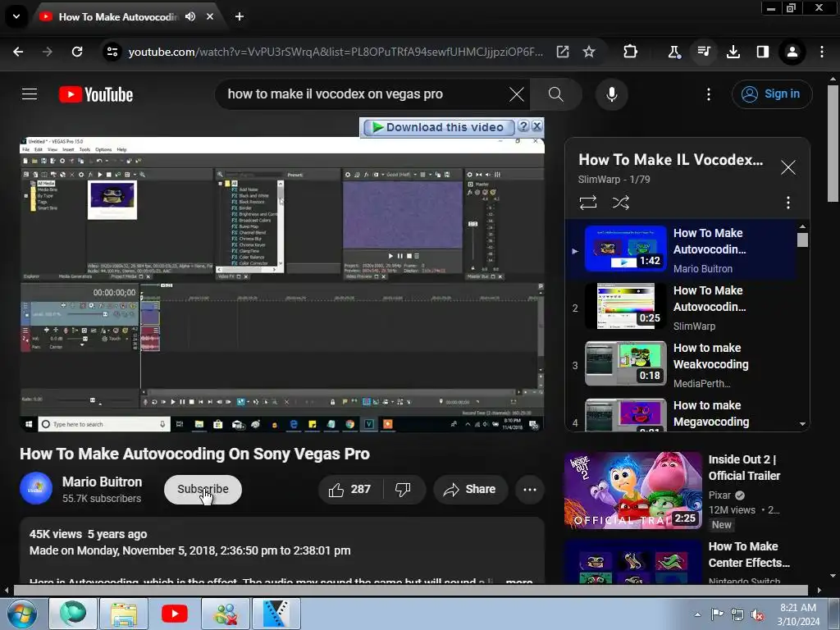840x630 pixels.
Task: Bookmark this page with star
Action: [589, 52]
